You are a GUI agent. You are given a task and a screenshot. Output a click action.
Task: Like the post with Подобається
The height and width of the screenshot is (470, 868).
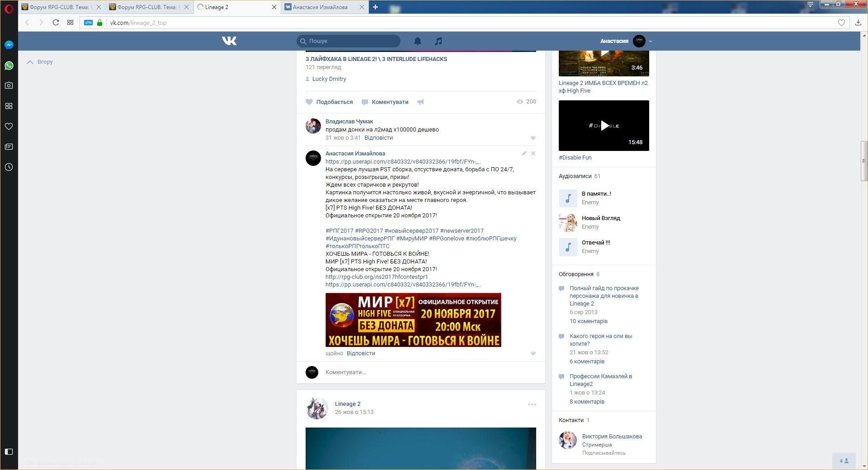[329, 102]
